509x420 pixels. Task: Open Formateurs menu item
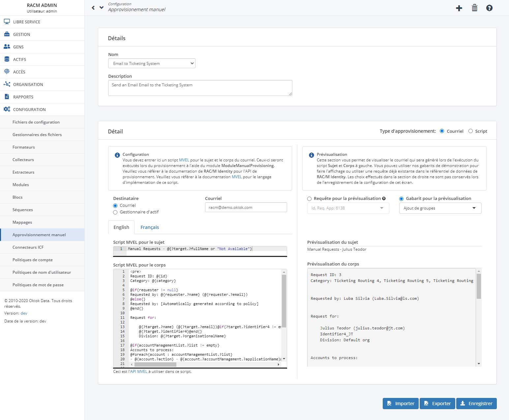(42, 147)
